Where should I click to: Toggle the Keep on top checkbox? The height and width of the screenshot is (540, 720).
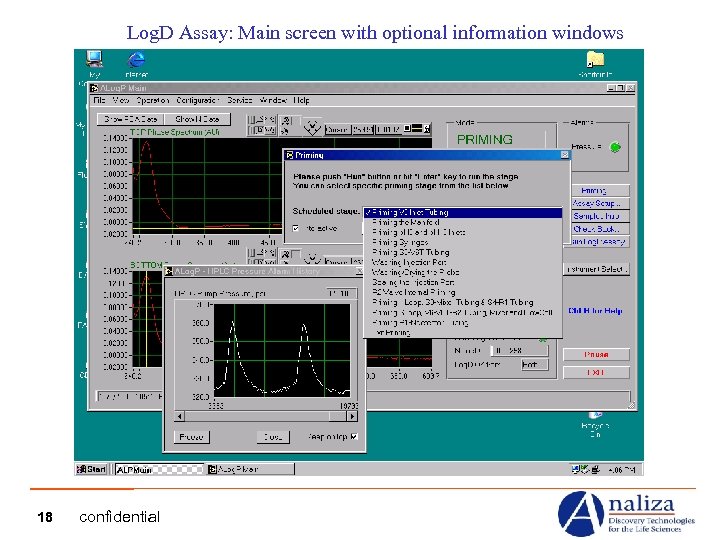point(354,436)
